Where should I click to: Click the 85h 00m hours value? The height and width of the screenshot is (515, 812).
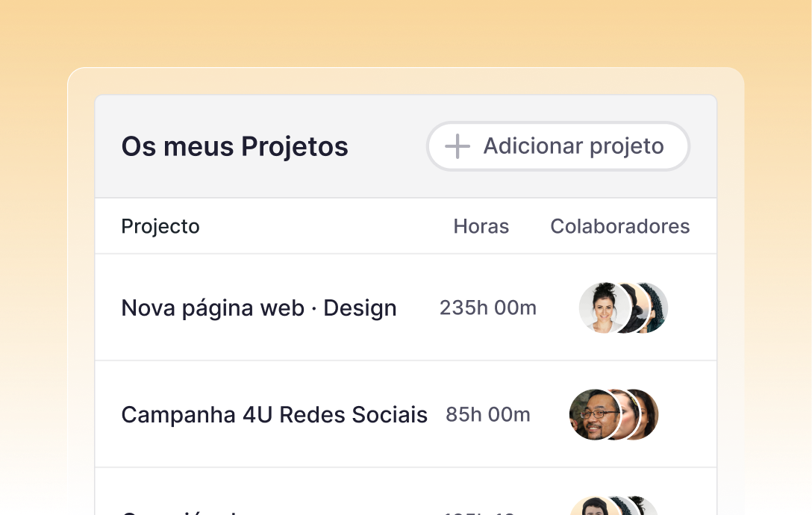[487, 414]
